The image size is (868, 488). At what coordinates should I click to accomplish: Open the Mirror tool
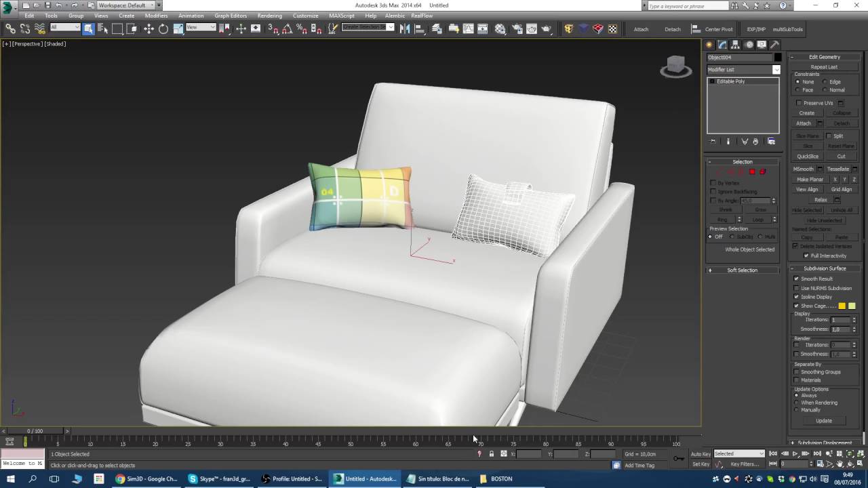405,28
